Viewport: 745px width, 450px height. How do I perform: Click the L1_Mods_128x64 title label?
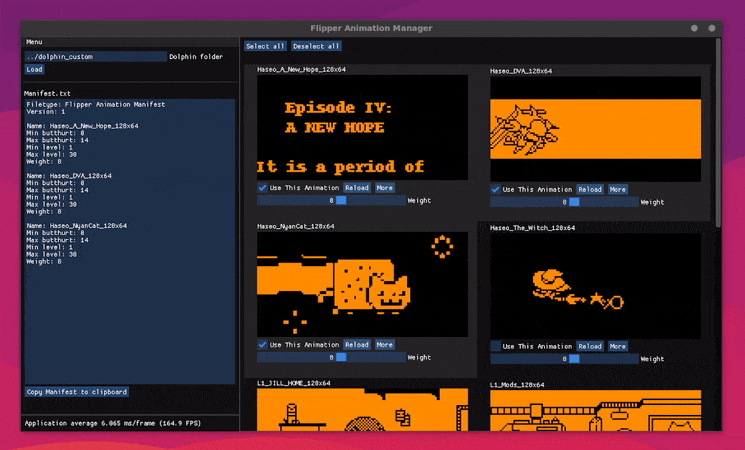[x=517, y=384]
